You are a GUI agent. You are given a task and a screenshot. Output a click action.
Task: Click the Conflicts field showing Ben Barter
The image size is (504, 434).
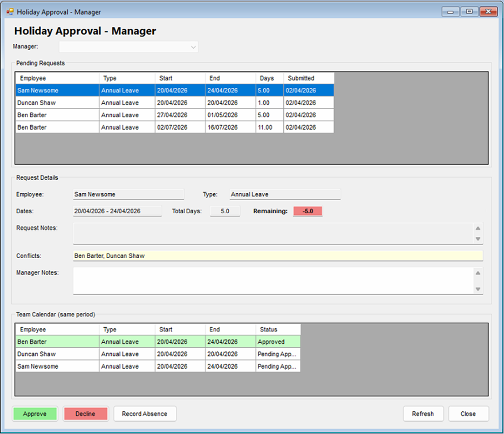click(278, 256)
